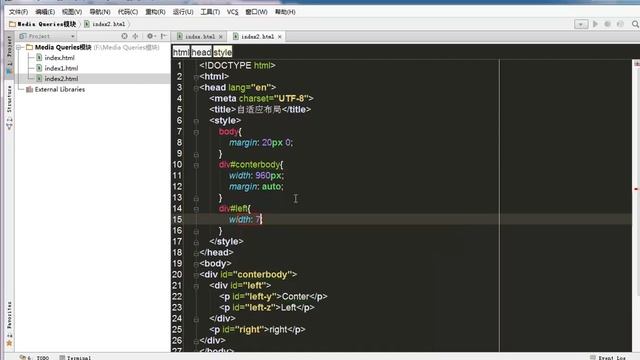Collapse the style tag fold on line 6

[196, 121]
